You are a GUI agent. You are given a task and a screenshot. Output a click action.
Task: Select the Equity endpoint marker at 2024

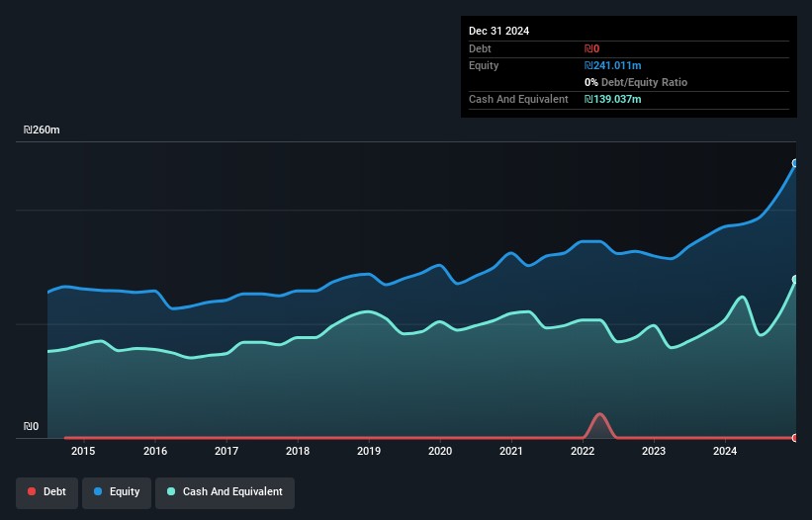(x=795, y=163)
